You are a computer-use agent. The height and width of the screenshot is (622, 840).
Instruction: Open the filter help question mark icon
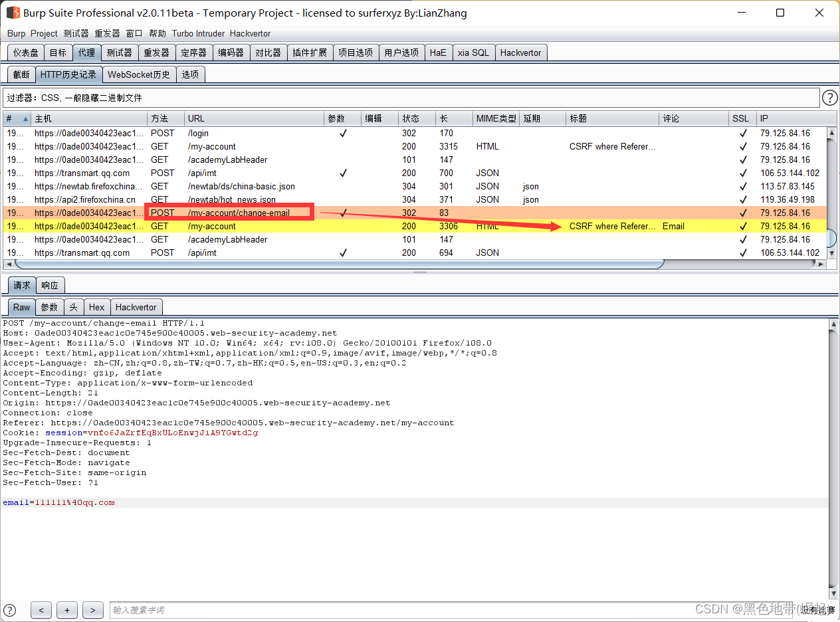coord(829,98)
